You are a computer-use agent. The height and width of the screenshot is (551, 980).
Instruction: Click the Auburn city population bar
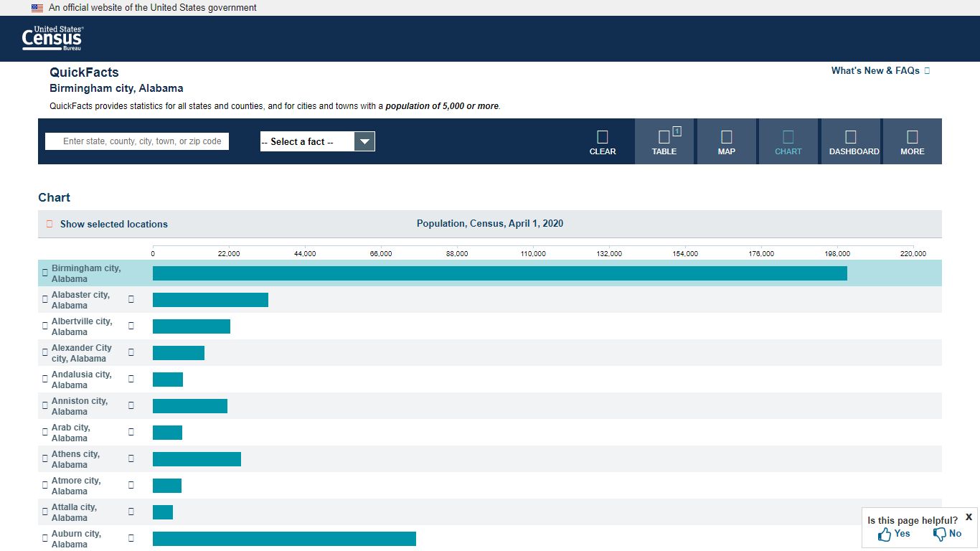pyautogui.click(x=284, y=539)
